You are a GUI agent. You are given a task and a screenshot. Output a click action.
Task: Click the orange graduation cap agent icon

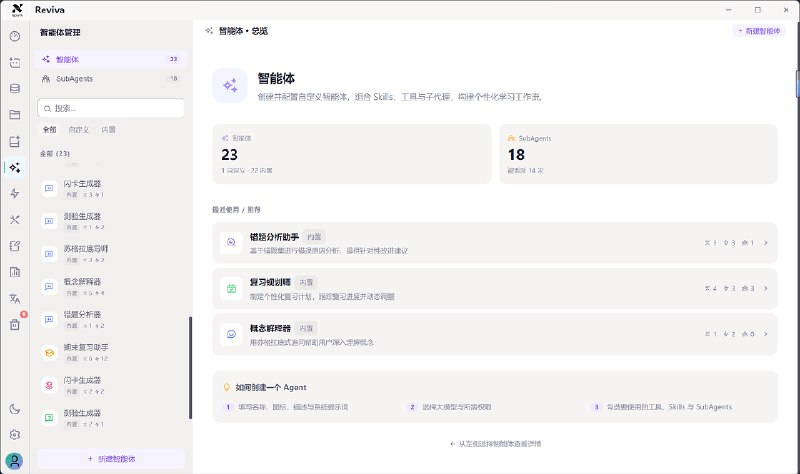point(49,353)
